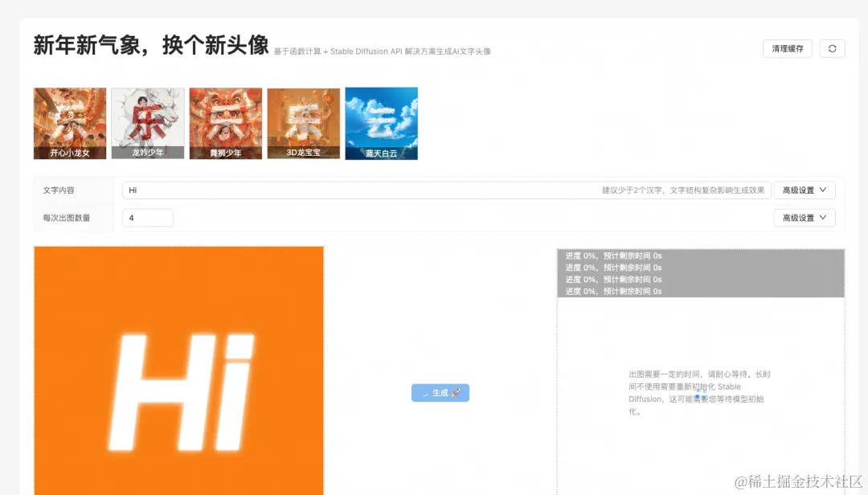Select the 开心小龙女 template thumbnail
Viewport: 868px width, 495px height.
tap(69, 123)
